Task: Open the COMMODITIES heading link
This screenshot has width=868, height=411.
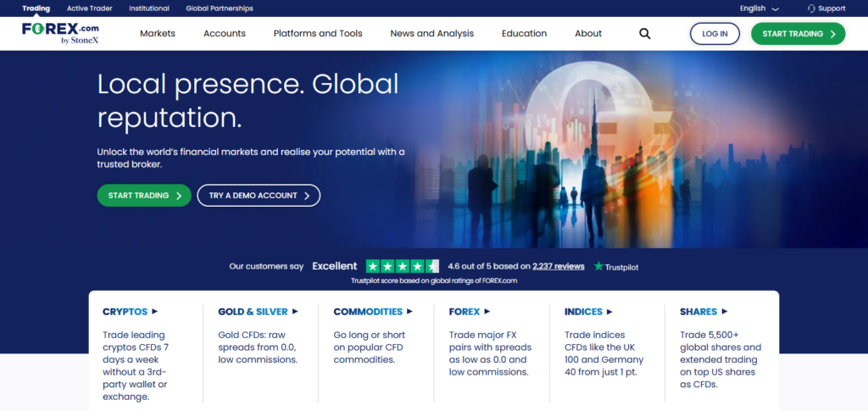Action: click(368, 312)
